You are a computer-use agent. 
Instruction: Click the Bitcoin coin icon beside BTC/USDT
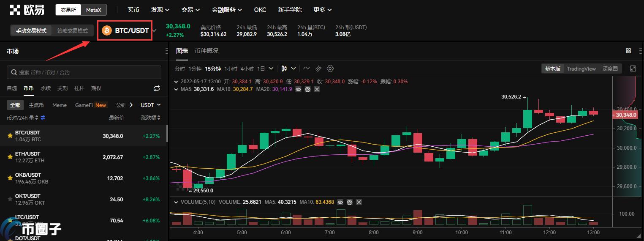tap(107, 30)
